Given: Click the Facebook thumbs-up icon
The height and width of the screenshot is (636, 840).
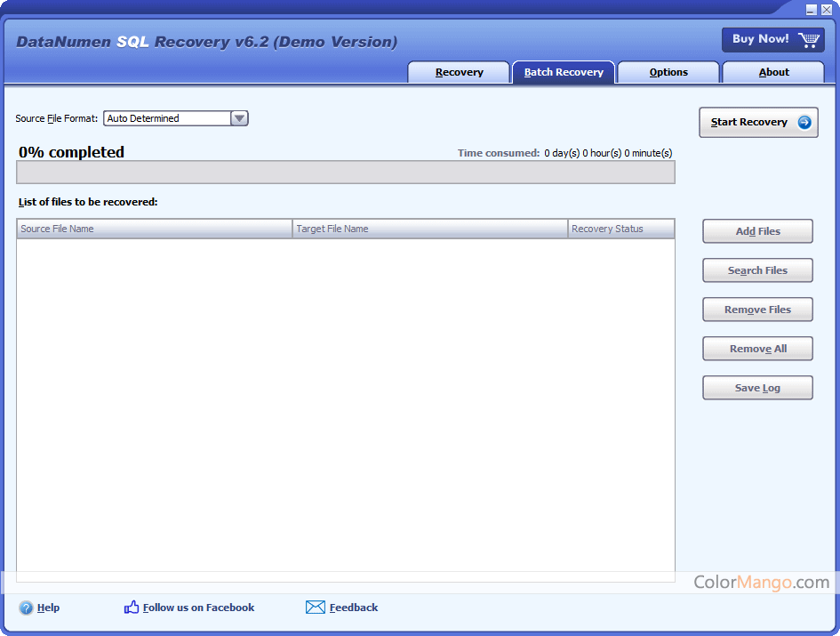Looking at the screenshot, I should (x=132, y=608).
